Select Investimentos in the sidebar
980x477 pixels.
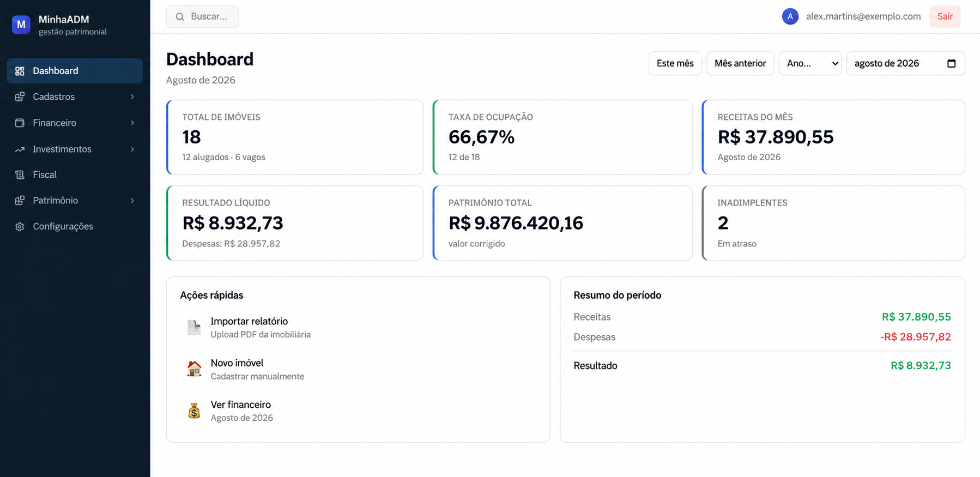[75, 149]
